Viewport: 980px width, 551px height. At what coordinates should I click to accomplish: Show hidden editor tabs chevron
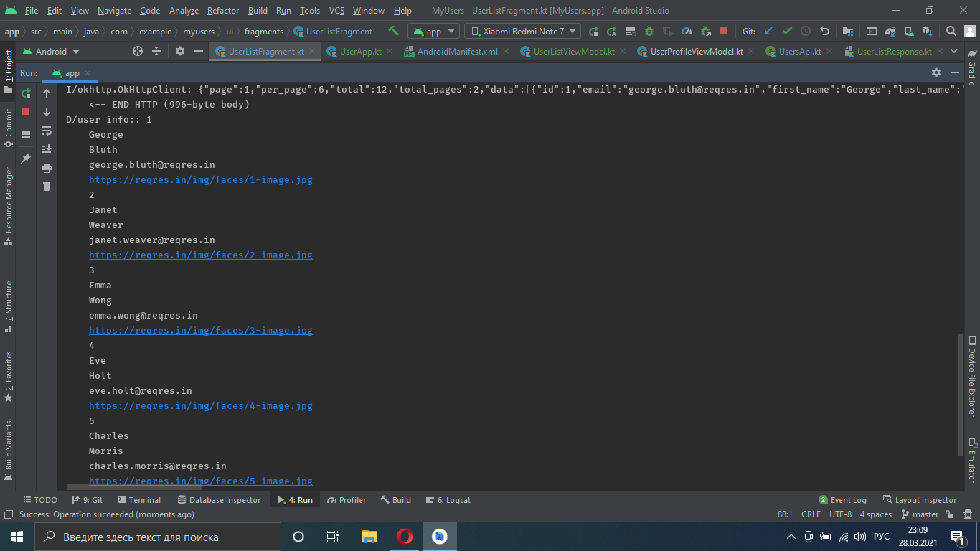[953, 51]
